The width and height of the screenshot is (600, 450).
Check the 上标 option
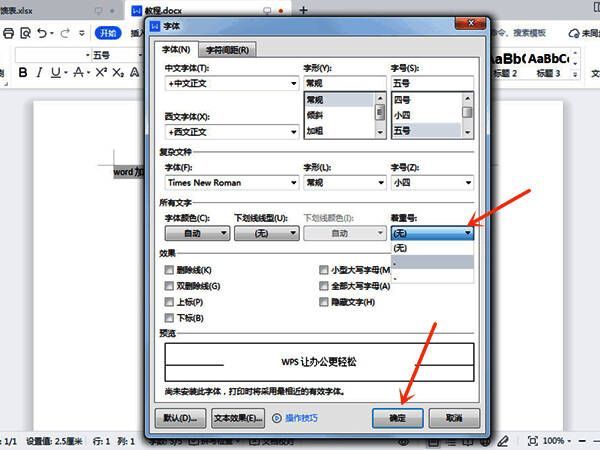(168, 301)
